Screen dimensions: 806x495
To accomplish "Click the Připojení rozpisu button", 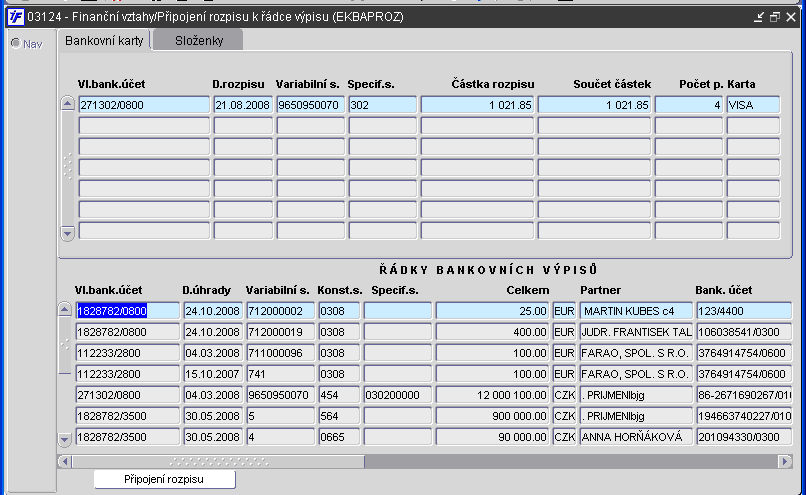I will (x=164, y=479).
